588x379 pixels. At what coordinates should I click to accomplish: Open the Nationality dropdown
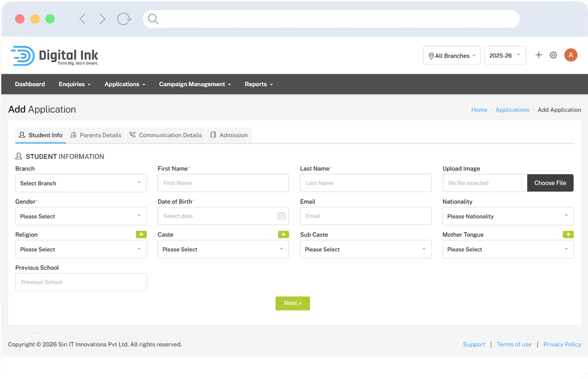(508, 216)
